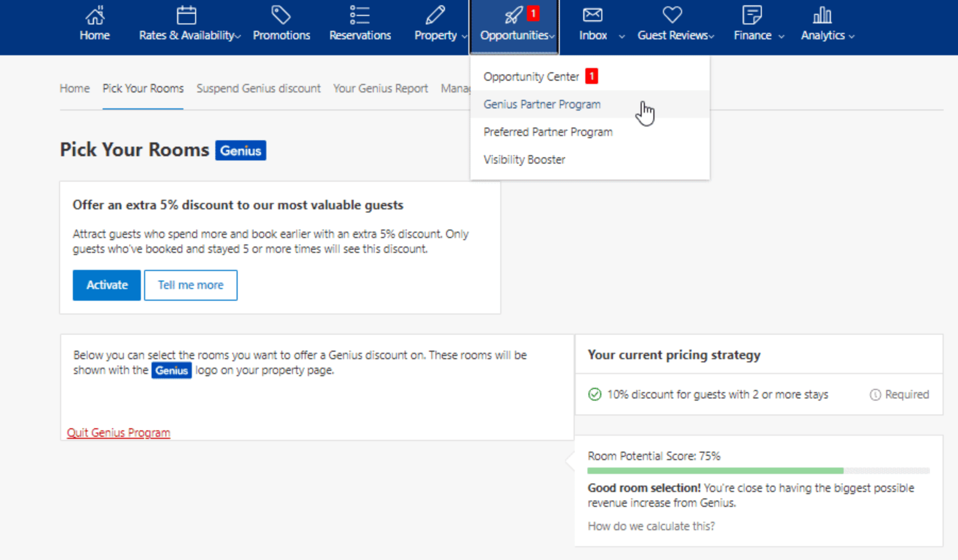Open Reservations via the list icon

click(x=360, y=14)
